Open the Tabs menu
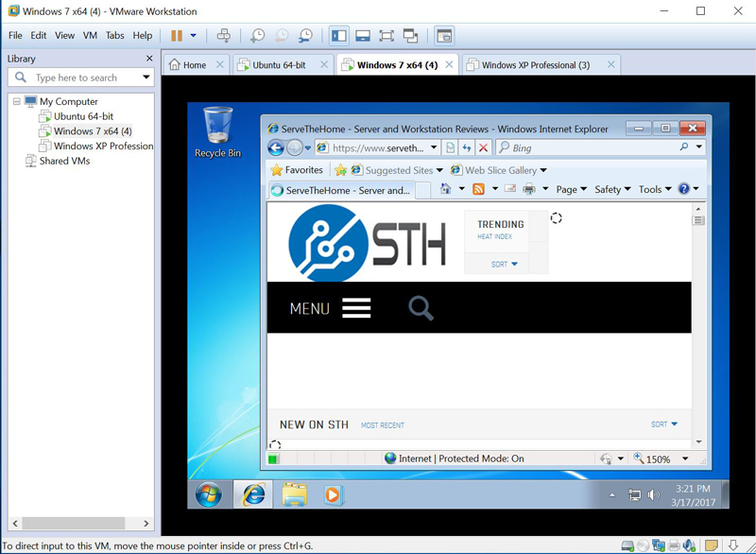This screenshot has width=756, height=554. (x=114, y=35)
